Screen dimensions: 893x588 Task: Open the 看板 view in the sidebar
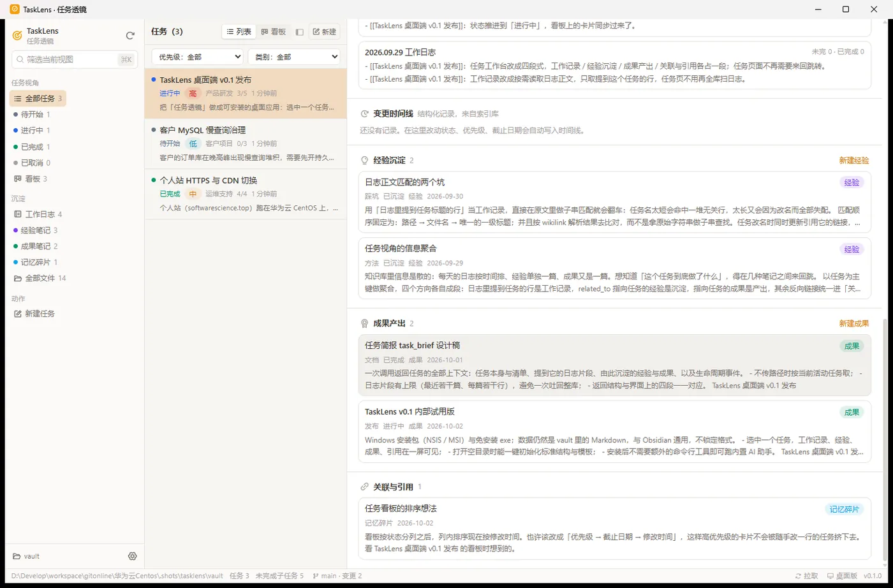[x=31, y=179]
